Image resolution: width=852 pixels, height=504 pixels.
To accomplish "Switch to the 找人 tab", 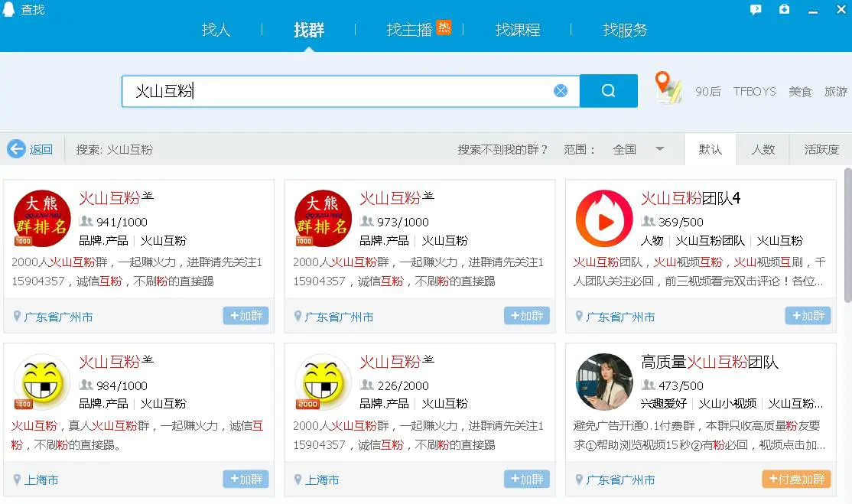I will (216, 29).
